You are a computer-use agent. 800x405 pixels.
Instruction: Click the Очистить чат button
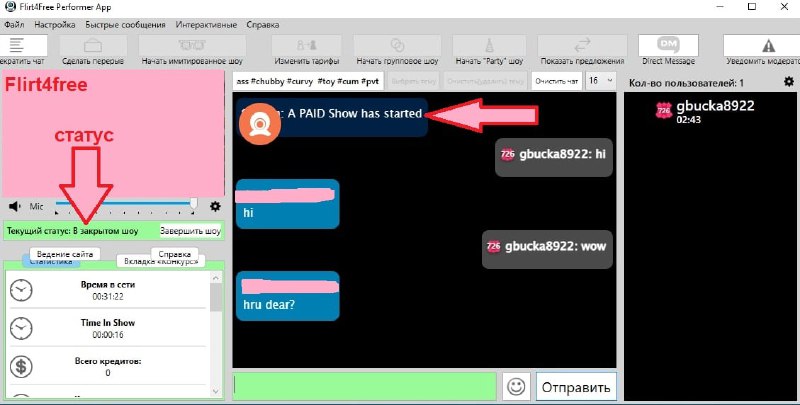[x=557, y=81]
